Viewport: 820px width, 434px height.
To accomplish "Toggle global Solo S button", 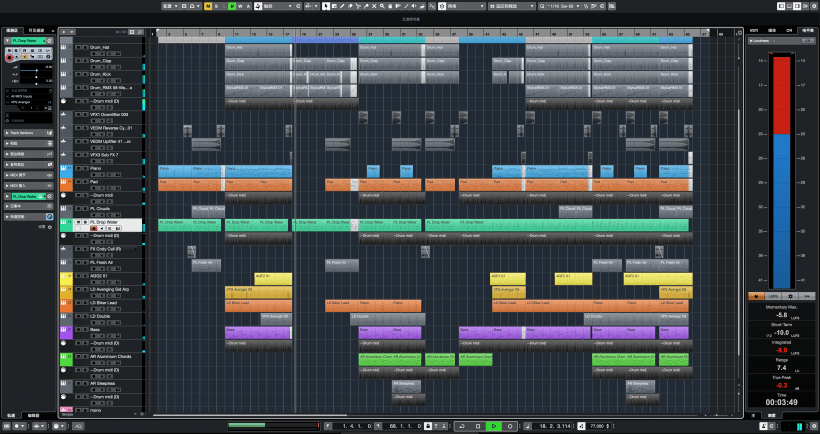I will click(x=216, y=6).
